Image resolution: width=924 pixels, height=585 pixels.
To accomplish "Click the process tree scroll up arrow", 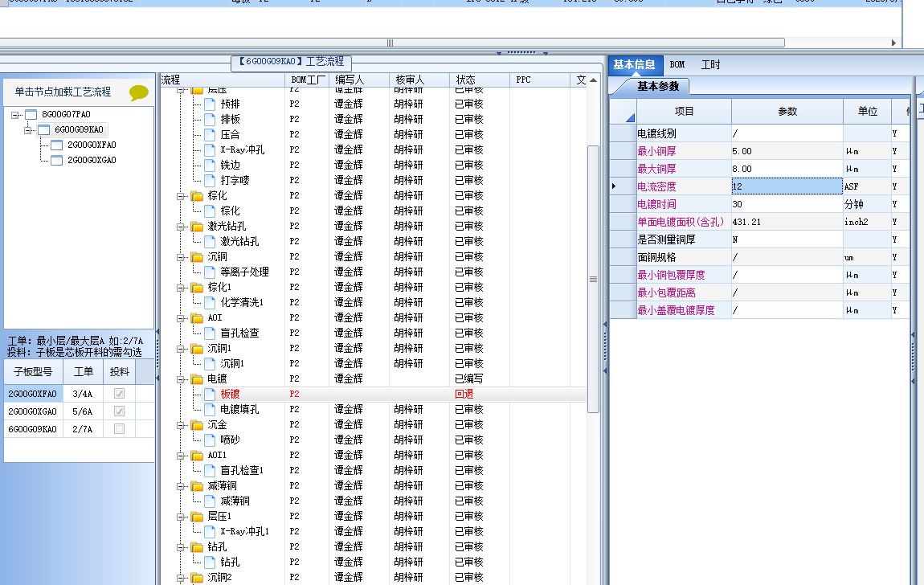I will coord(594,80).
